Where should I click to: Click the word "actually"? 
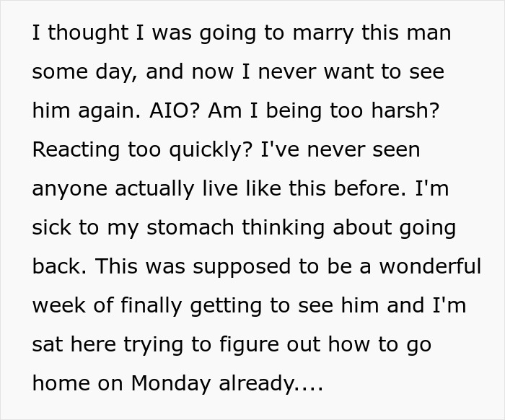point(156,189)
